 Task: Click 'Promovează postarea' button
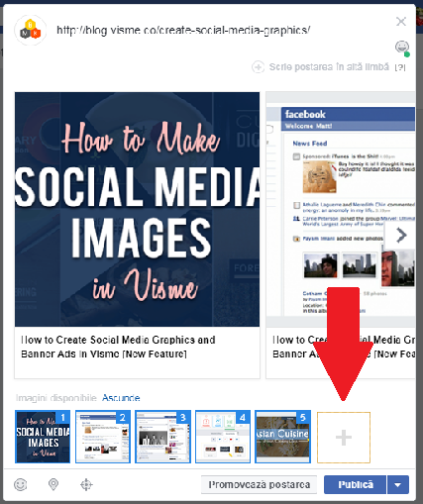(x=260, y=484)
